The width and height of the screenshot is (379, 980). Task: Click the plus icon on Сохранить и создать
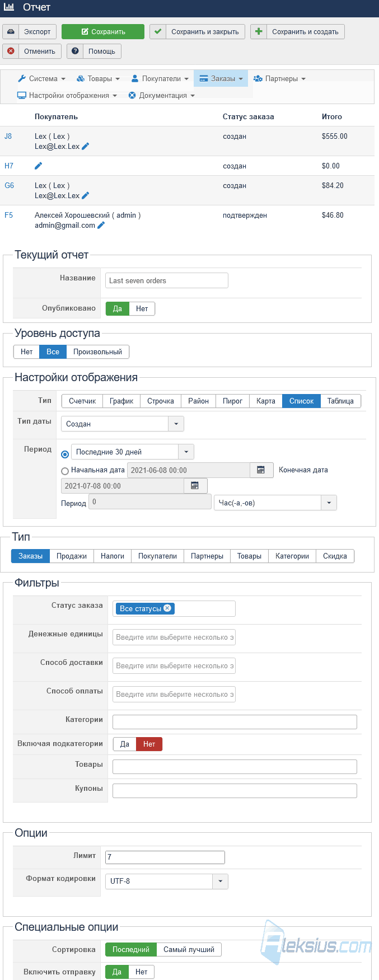[x=259, y=32]
